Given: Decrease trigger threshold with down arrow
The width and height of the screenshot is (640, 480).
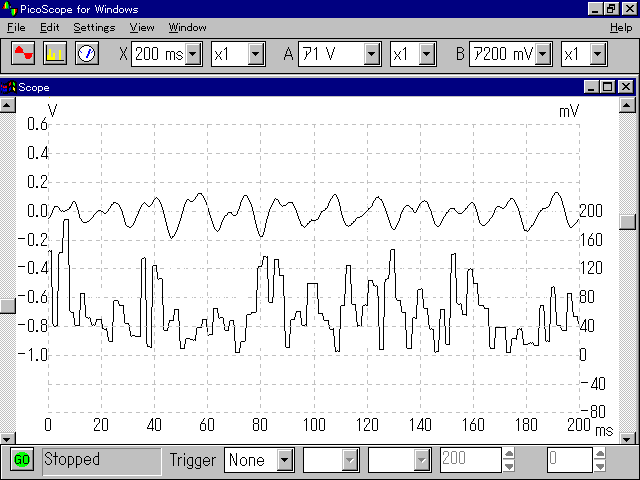Looking at the screenshot, I should click(509, 466).
